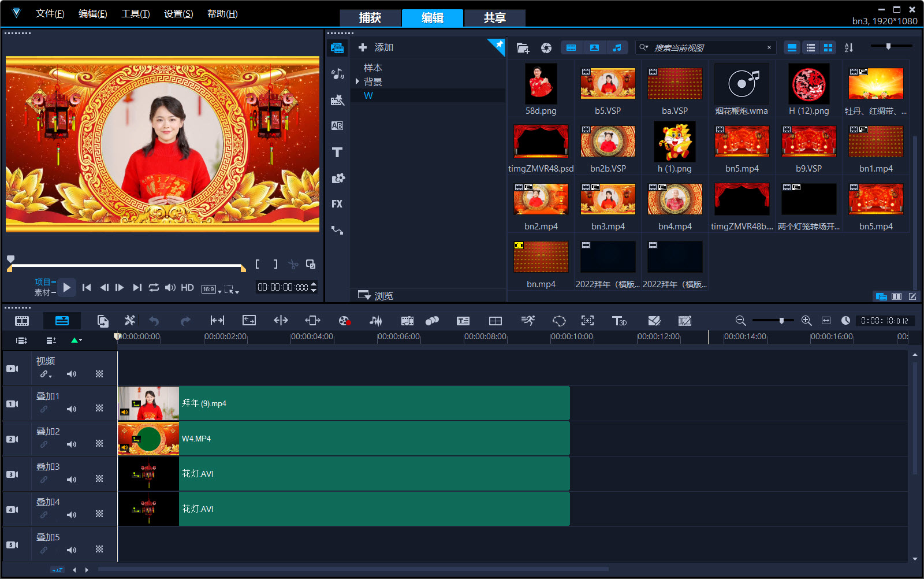Jump to the start of the project
Viewport: 924px width, 579px height.
click(x=87, y=287)
